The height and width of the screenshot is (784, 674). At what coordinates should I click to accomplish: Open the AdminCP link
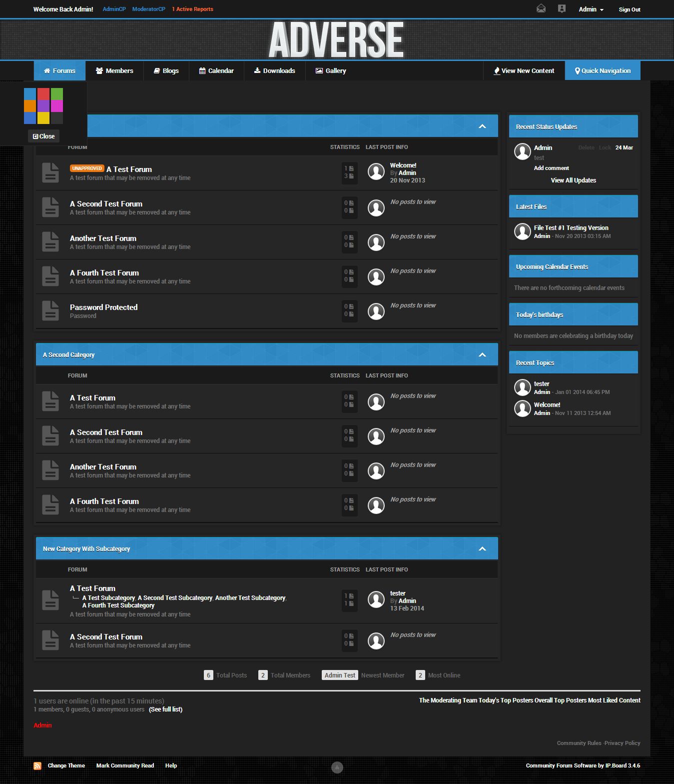114,9
